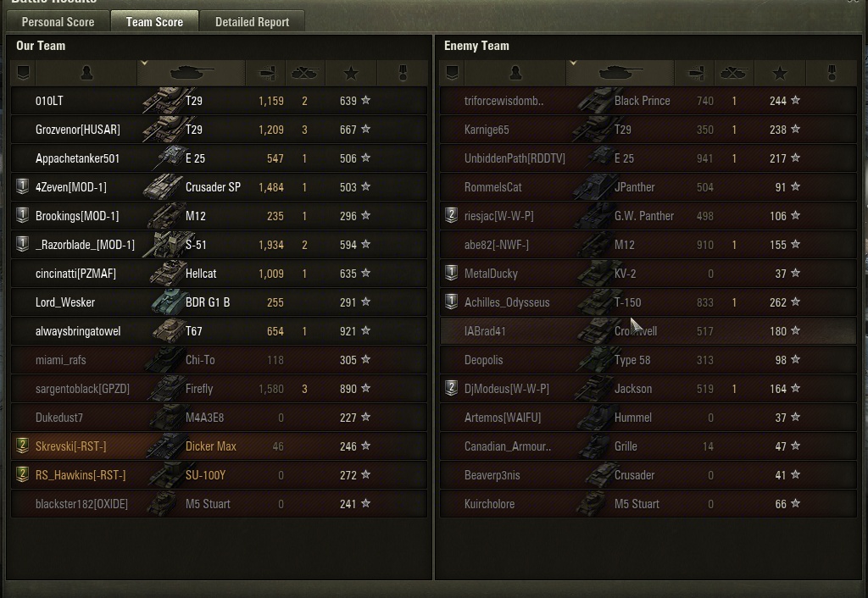Click Enemy Team medal column header icon
This screenshot has height=598, width=868.
(832, 74)
